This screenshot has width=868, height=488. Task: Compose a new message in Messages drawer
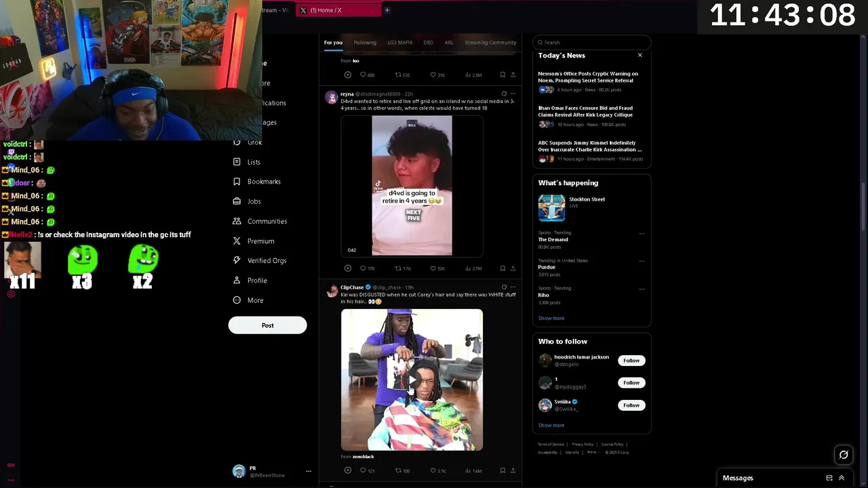point(829,478)
